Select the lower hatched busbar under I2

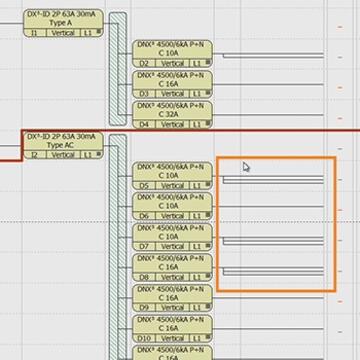[118, 247]
